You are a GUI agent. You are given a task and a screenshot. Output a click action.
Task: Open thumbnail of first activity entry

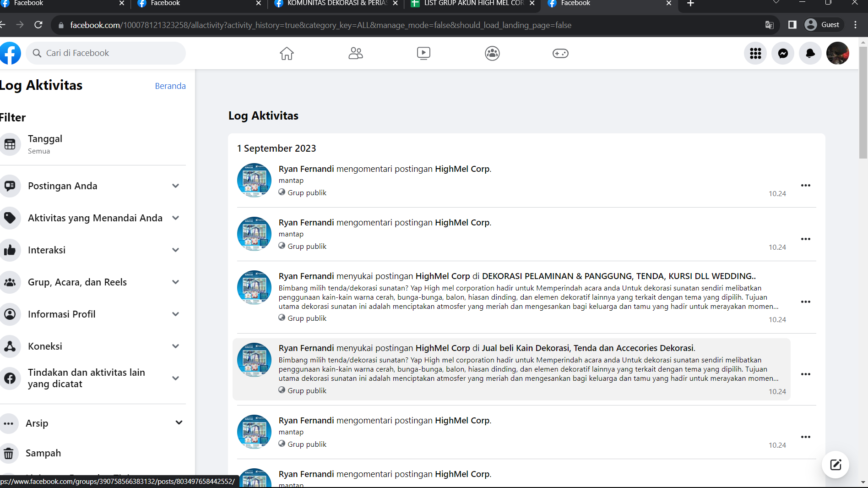[254, 181]
